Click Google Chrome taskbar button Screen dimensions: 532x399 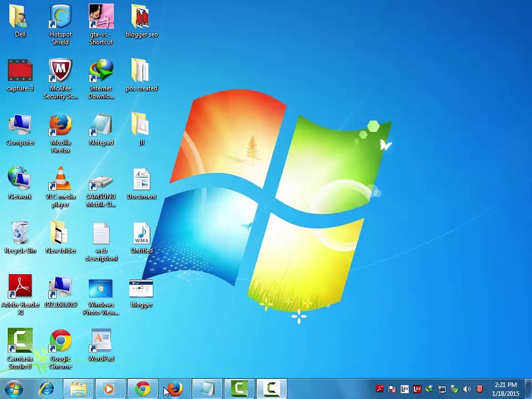[x=143, y=389]
